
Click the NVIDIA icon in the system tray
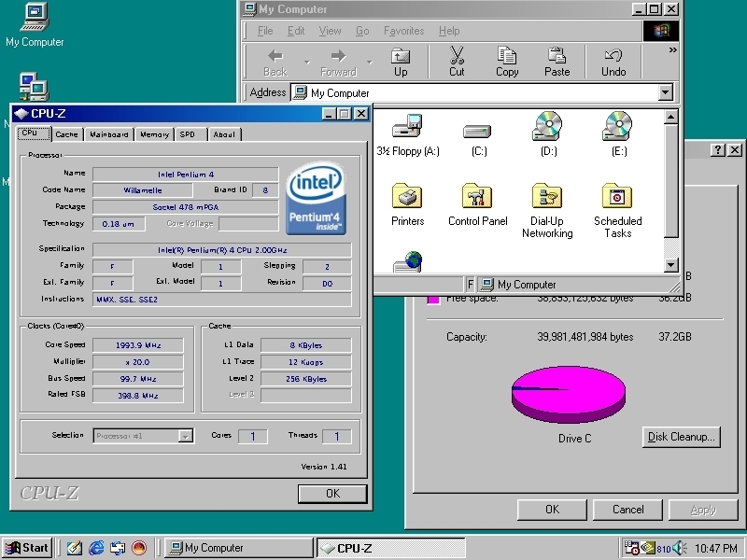pos(648,548)
